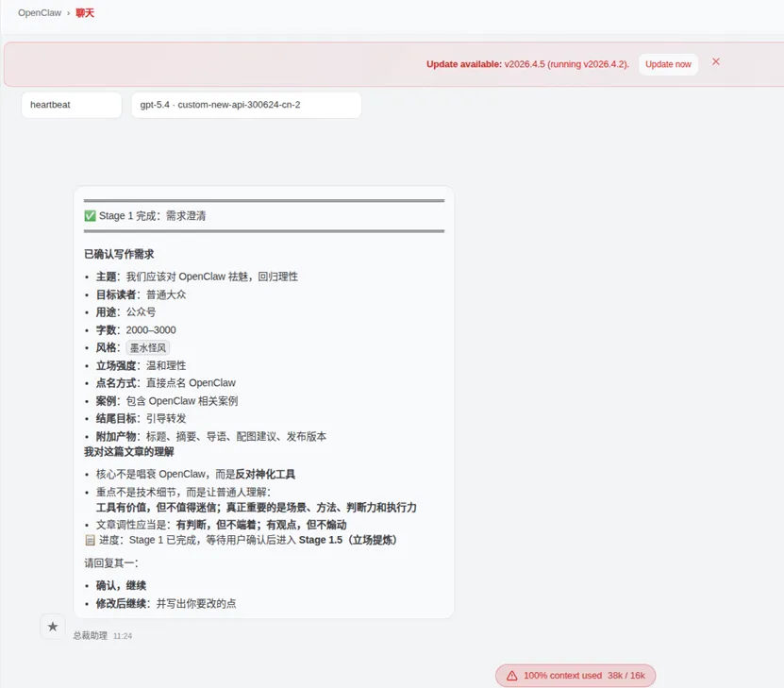Screen dimensions: 784x688
Task: Click the OpenClaw breadcrumb link
Action: coord(40,13)
